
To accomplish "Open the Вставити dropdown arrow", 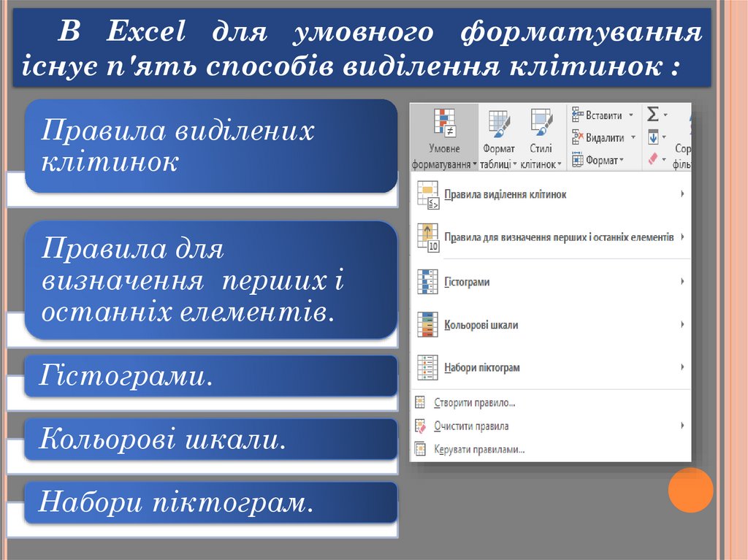I will coord(630,115).
